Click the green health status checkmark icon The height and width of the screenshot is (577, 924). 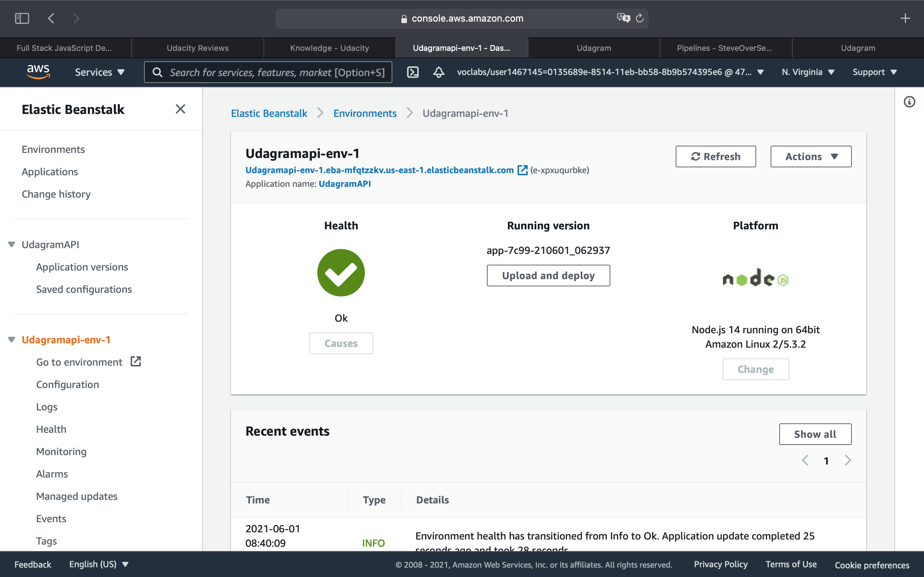point(341,272)
